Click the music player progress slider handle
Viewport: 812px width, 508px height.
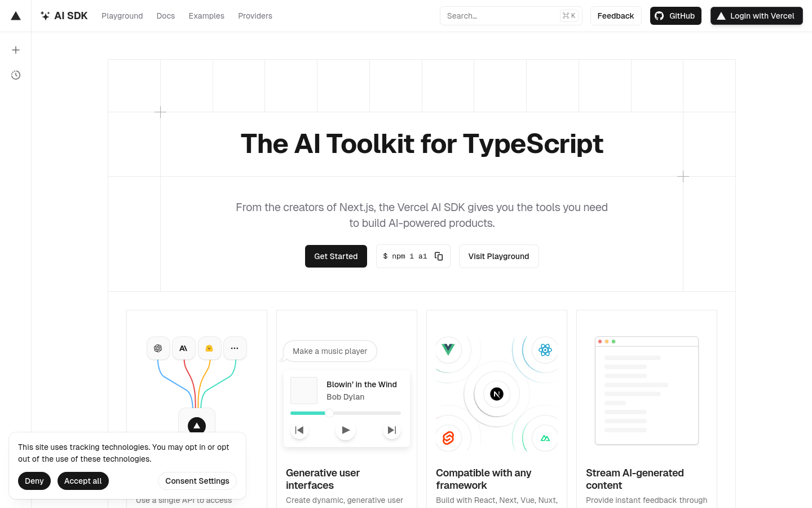point(329,413)
